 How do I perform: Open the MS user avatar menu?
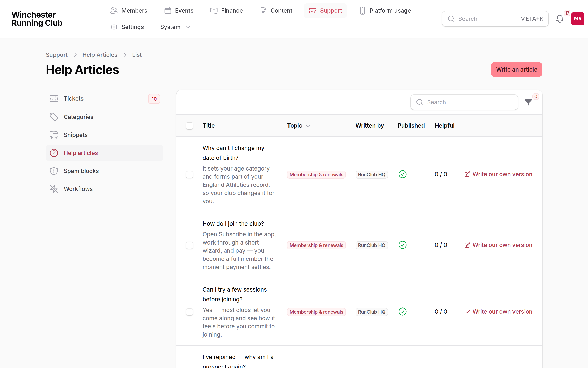point(578,19)
